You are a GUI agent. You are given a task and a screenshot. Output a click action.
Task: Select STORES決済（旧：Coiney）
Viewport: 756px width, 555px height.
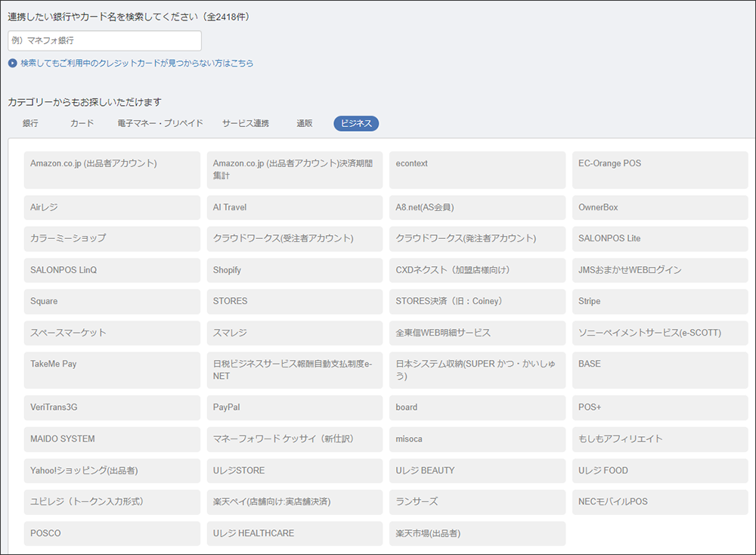(477, 302)
